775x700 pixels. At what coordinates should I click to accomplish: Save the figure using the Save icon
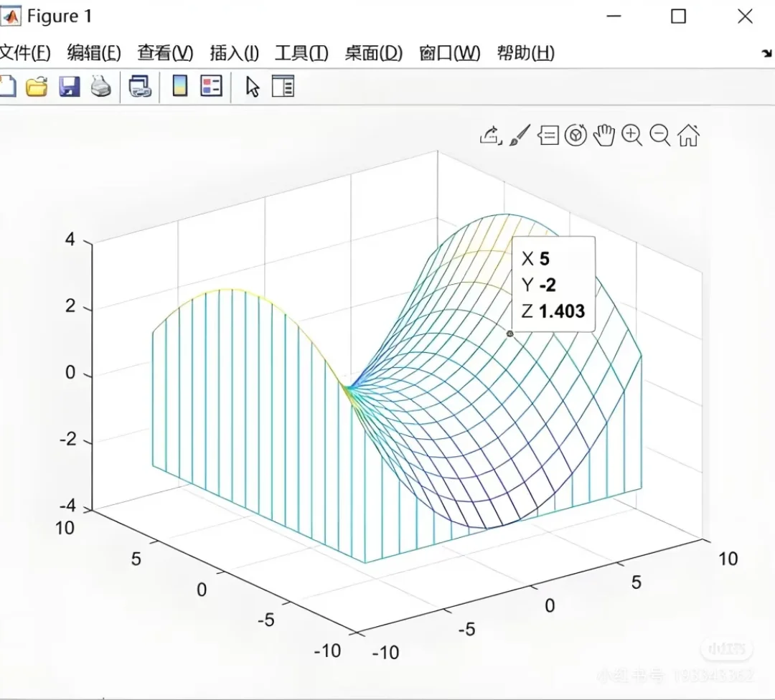pyautogui.click(x=68, y=86)
